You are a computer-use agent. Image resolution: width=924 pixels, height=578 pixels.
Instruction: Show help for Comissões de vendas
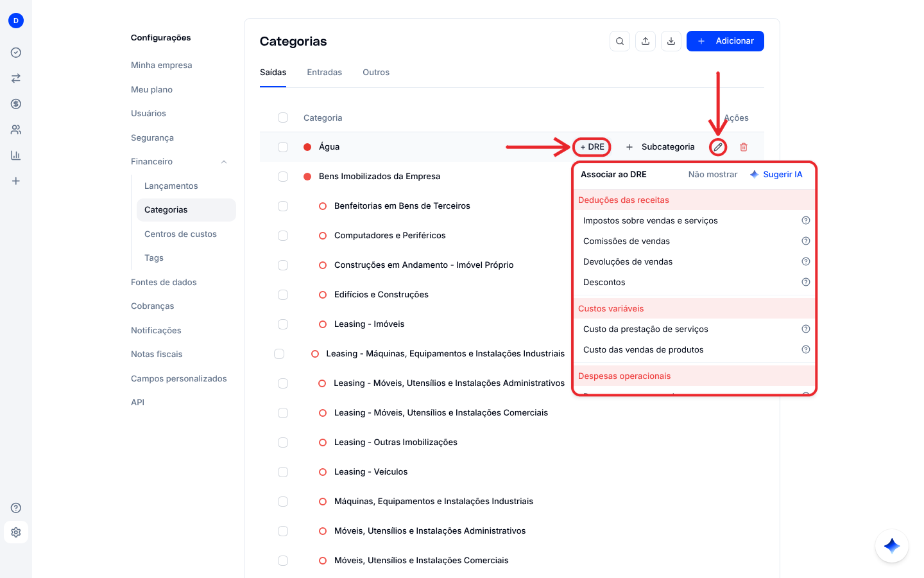(806, 241)
